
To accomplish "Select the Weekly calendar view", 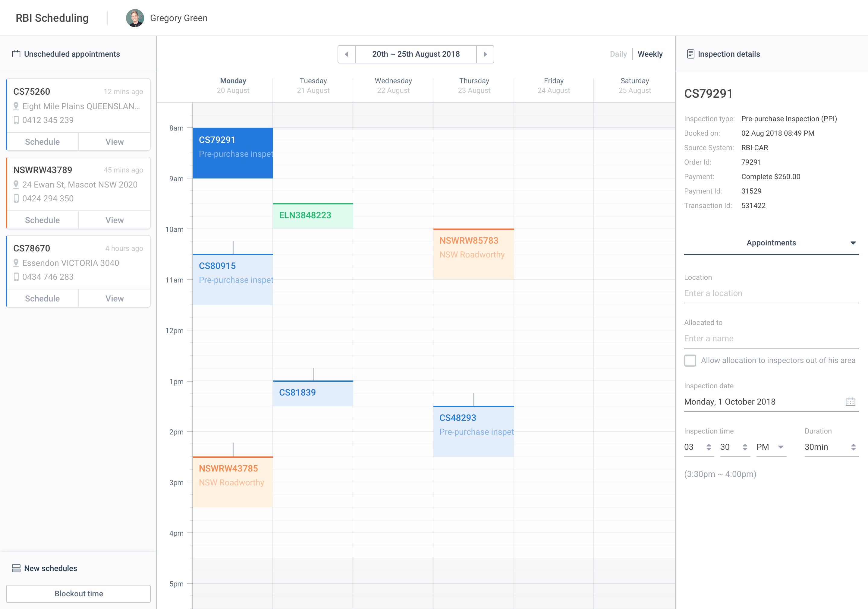I will 650,54.
